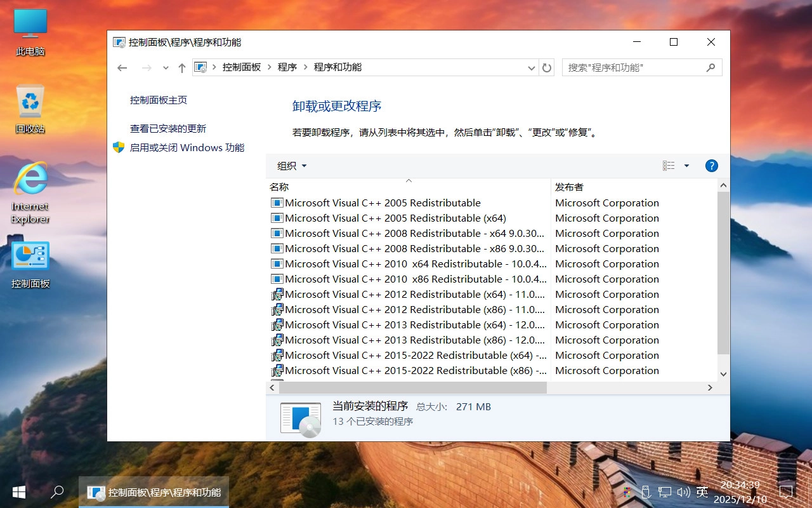The image size is (812, 508).
Task: Click the refresh icon next to address bar
Action: coord(547,67)
